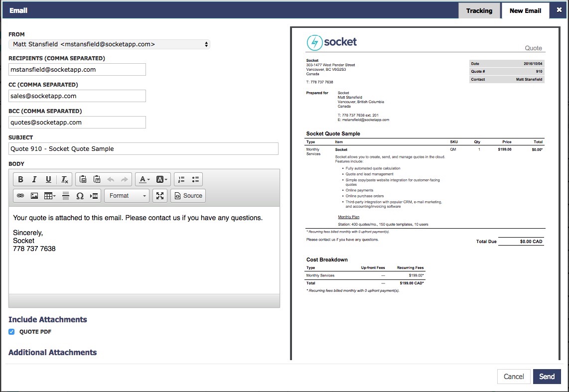Click the 'Additional Attachments' heading

point(53,353)
